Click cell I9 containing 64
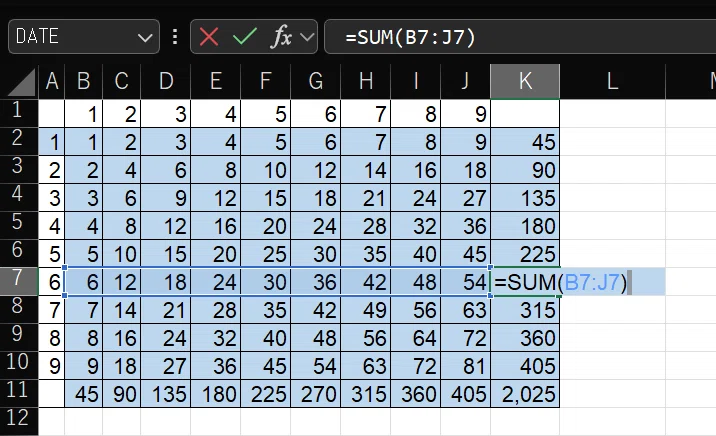The height and width of the screenshot is (436, 716). pyautogui.click(x=416, y=338)
